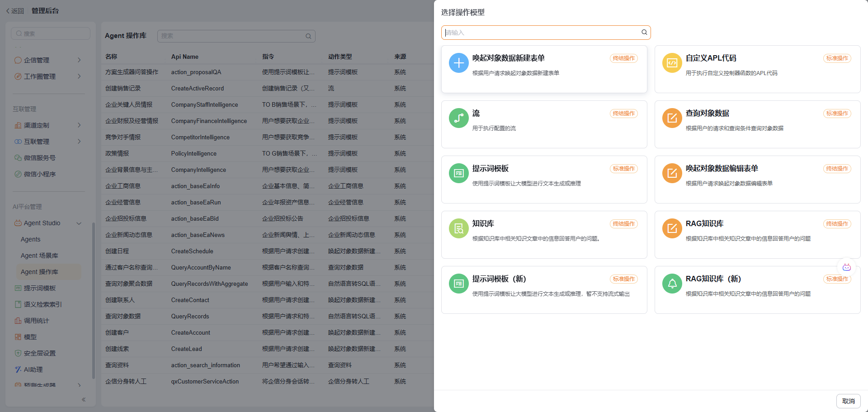Click the 创建联系人 row name
868x412 pixels.
click(120, 300)
